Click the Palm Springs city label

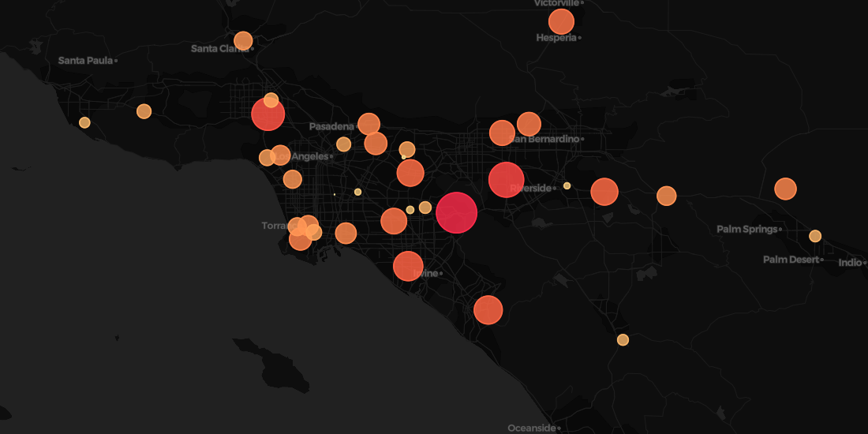coord(746,230)
